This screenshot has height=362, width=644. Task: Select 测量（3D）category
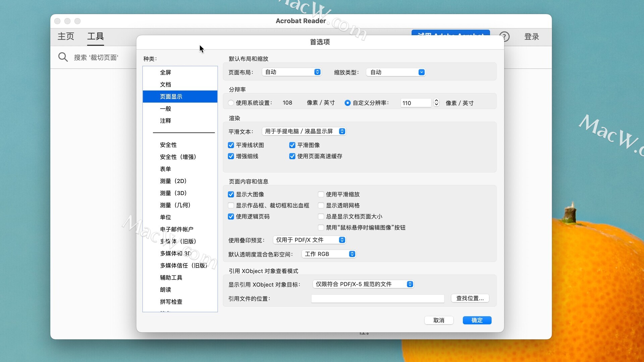(180, 193)
